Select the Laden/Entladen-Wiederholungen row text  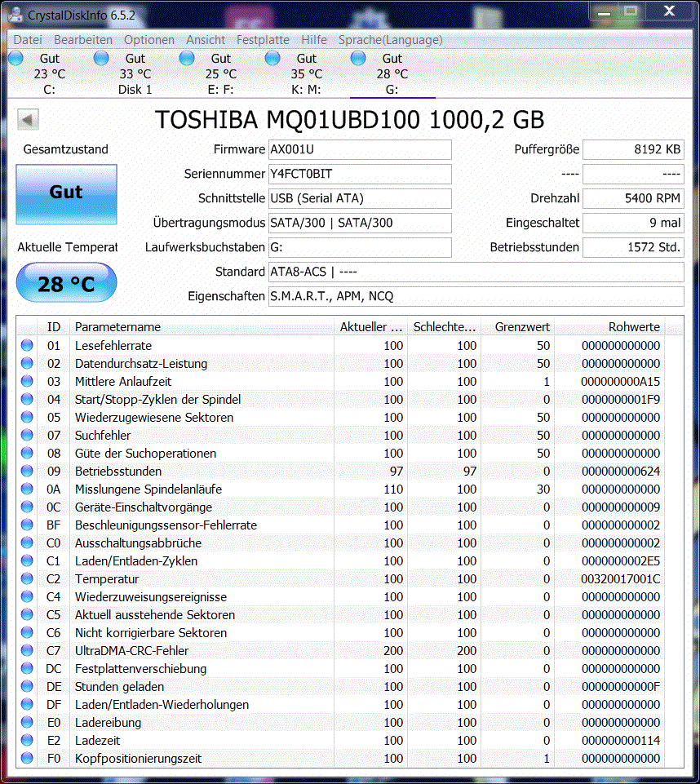pyautogui.click(x=162, y=705)
